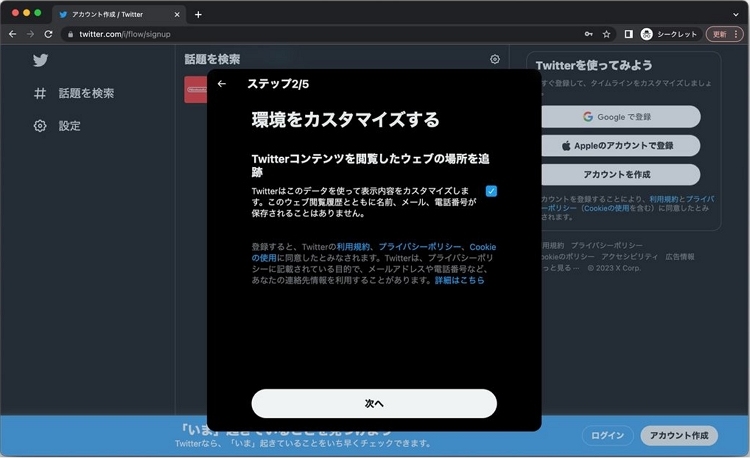This screenshot has width=750, height=458.
Task: Click the 次へ button
Action: [x=374, y=403]
